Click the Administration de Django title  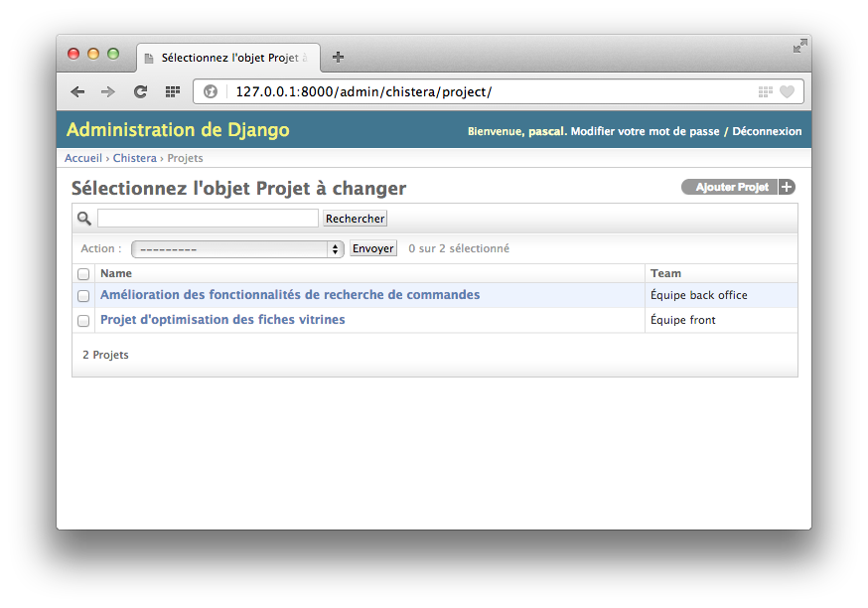tap(178, 129)
